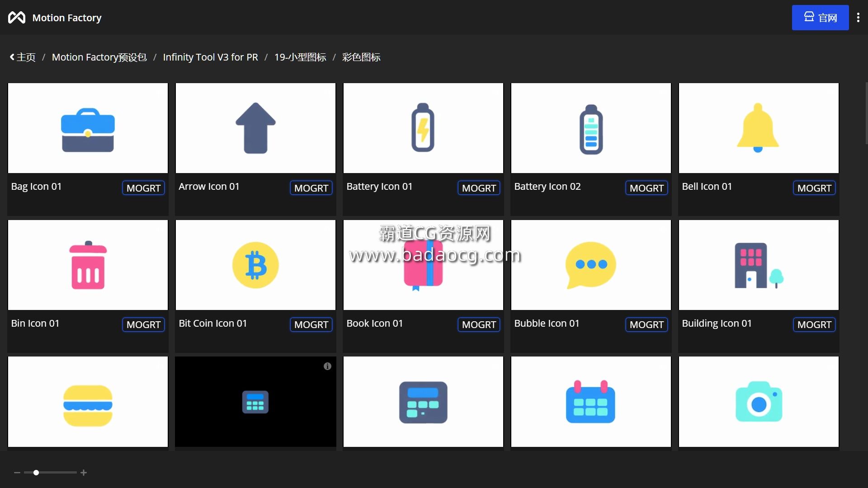Image resolution: width=868 pixels, height=488 pixels.
Task: Click the 'Bit Coin Icon 01' label
Action: point(213,324)
